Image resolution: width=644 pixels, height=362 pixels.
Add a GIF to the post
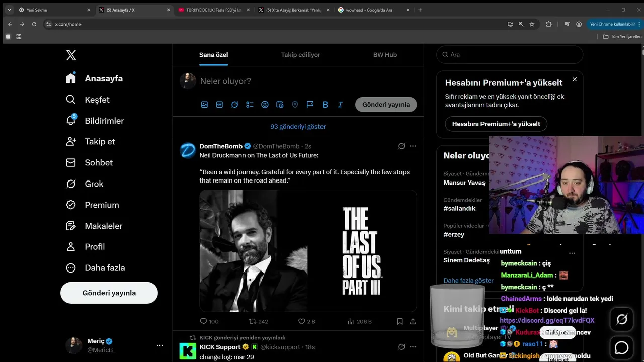point(219,105)
